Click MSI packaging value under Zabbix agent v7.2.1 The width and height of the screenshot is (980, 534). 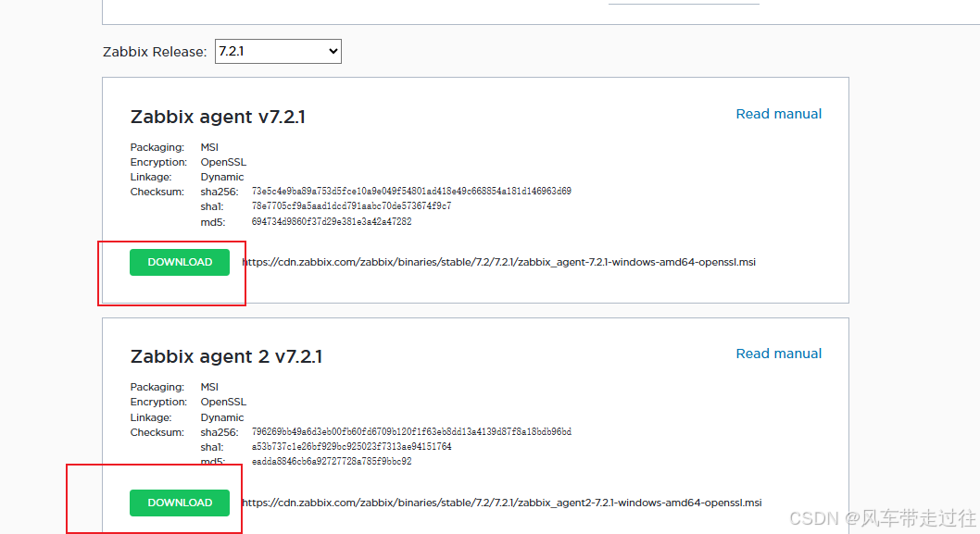coord(209,147)
